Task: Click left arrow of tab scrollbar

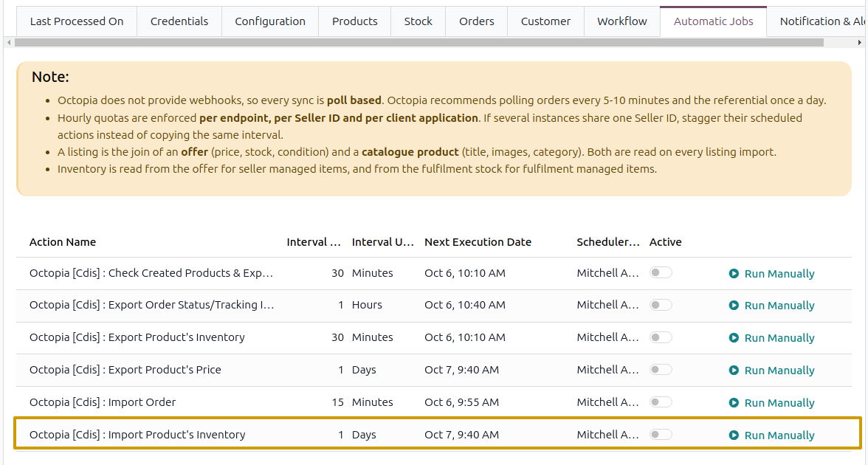Action: [x=9, y=43]
